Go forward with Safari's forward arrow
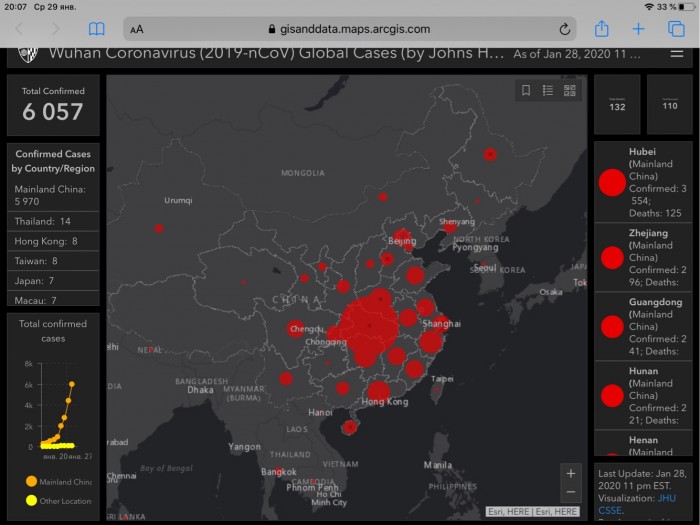This screenshot has height=525, width=700. click(x=56, y=29)
